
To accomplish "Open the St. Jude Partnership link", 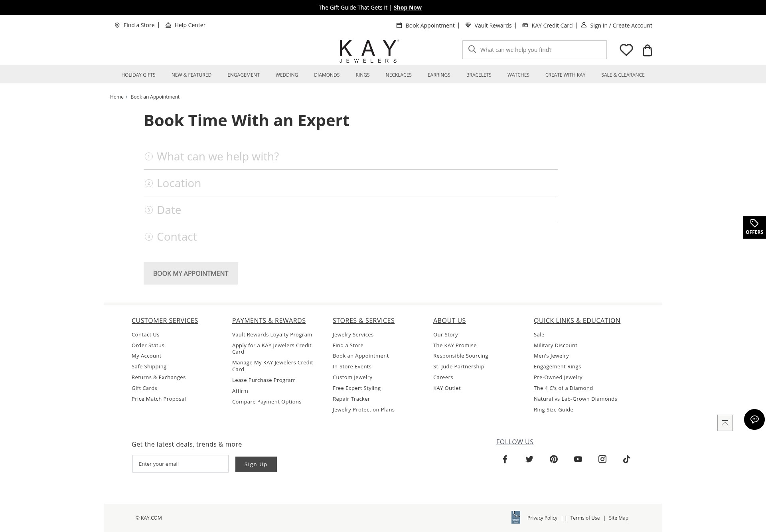I will coord(459,366).
